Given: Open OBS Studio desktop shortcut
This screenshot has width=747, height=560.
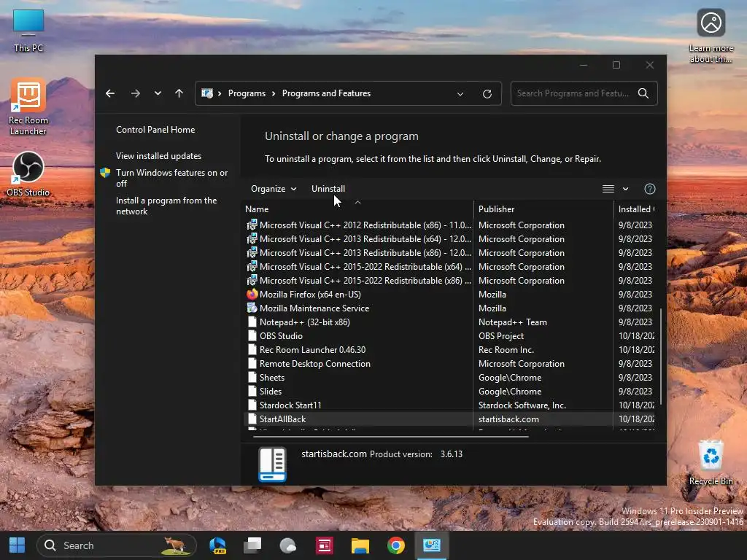Looking at the screenshot, I should point(28,174).
